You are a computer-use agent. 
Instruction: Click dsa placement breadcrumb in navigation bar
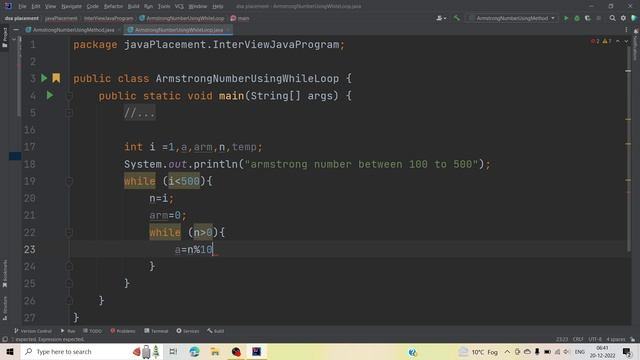[x=22, y=18]
